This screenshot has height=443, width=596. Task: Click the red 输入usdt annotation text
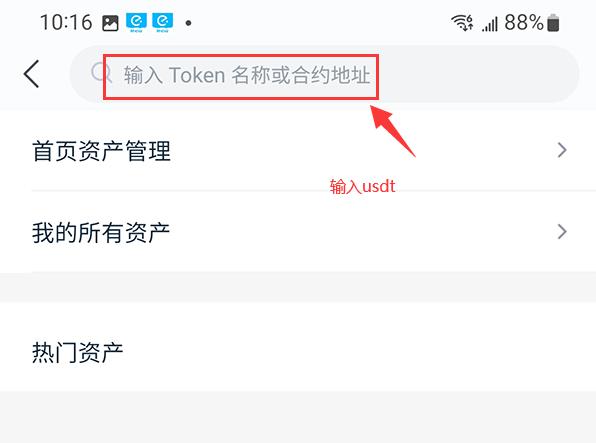362,186
